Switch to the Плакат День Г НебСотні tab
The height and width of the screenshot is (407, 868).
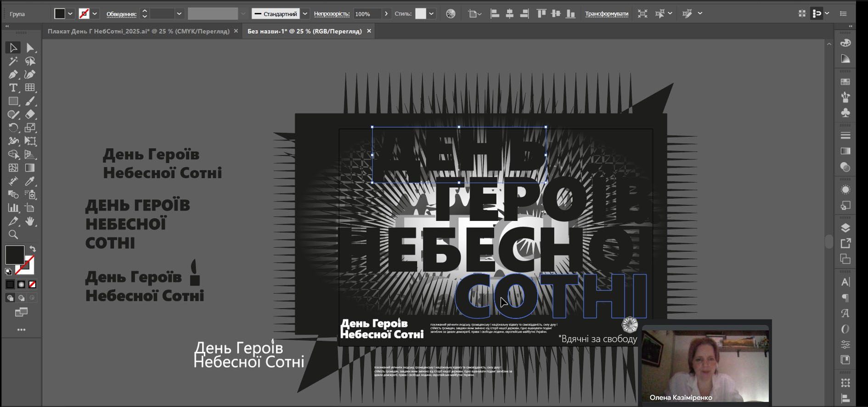click(x=138, y=31)
